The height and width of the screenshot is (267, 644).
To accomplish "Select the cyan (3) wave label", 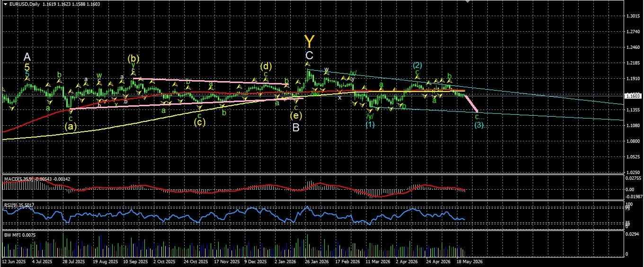I will coord(479,125).
